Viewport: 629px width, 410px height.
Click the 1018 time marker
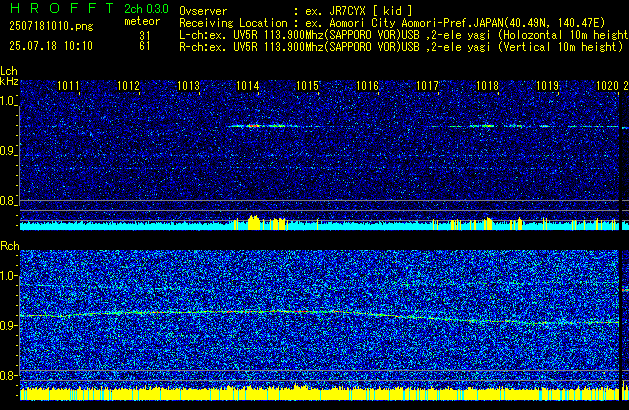click(x=487, y=86)
